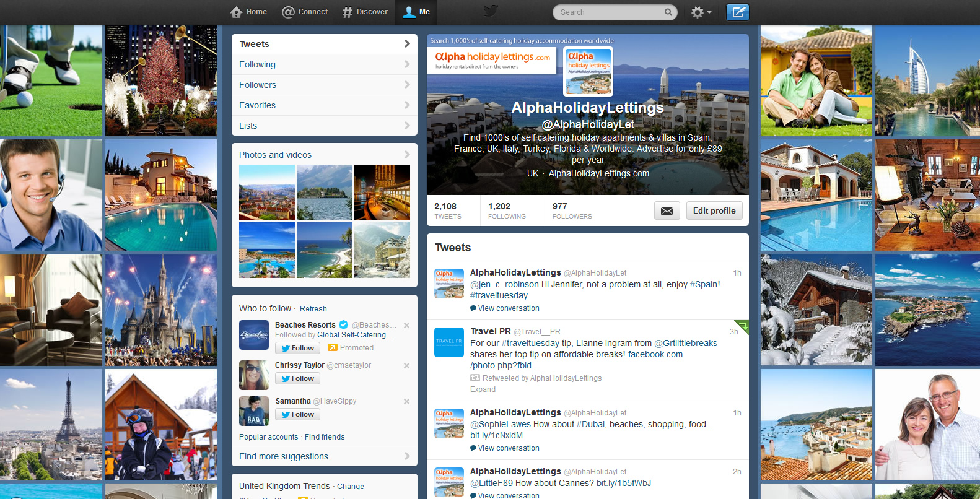Image resolution: width=980 pixels, height=499 pixels.
Task: Click Beaches Resorts avatar
Action: tap(254, 335)
